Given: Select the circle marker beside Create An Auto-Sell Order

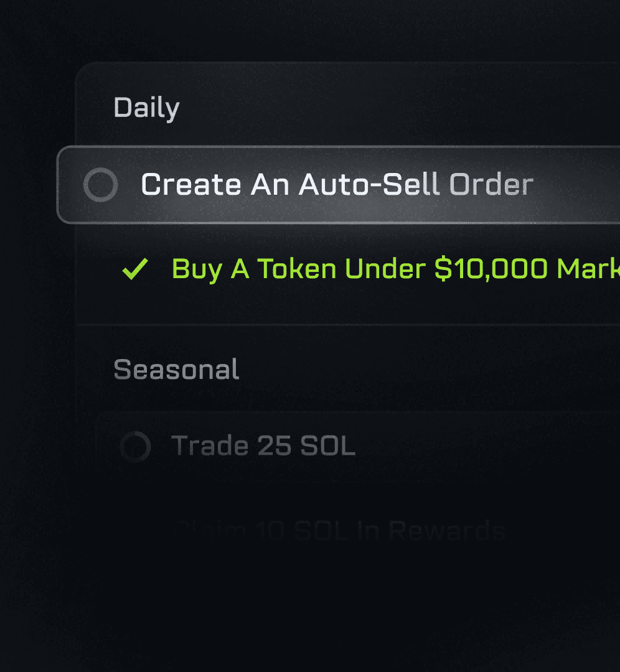Looking at the screenshot, I should pos(100,184).
